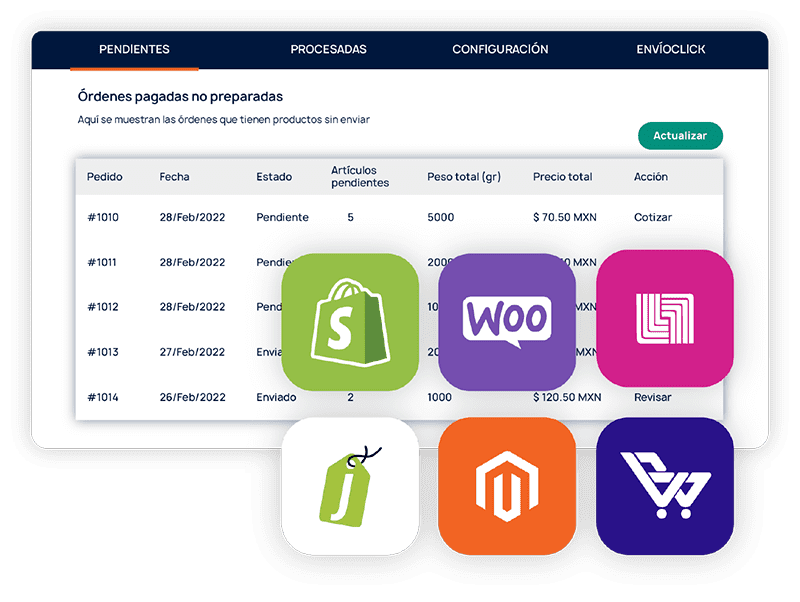Click the Estado column header
800x602 pixels.
pos(272,176)
